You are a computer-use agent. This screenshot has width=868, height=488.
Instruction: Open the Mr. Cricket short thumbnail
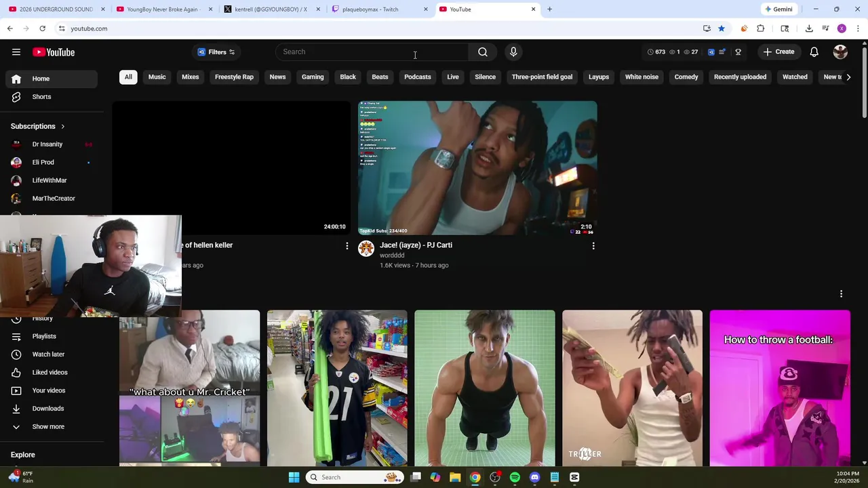click(x=189, y=388)
